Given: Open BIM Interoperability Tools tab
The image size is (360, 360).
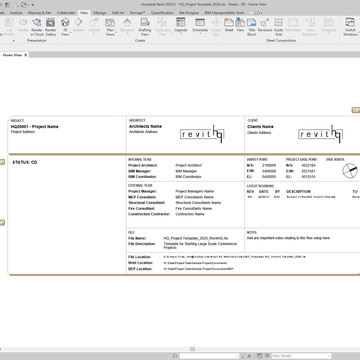Looking at the screenshot, I should point(224,13).
